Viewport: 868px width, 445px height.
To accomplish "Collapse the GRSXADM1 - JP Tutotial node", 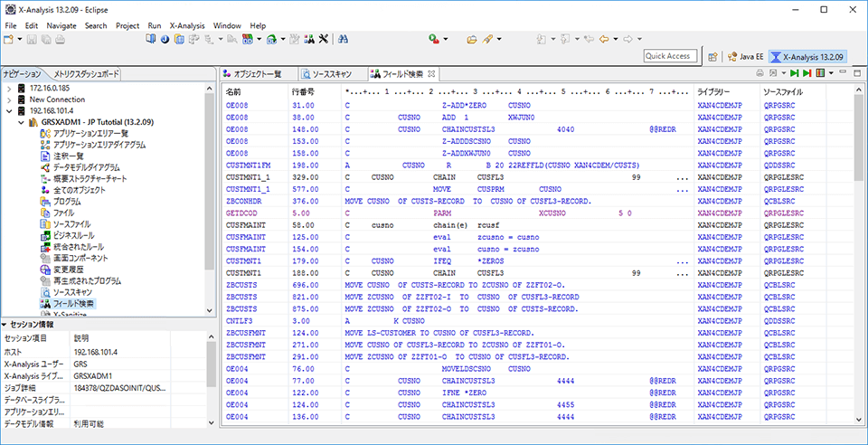I will pyautogui.click(x=21, y=122).
